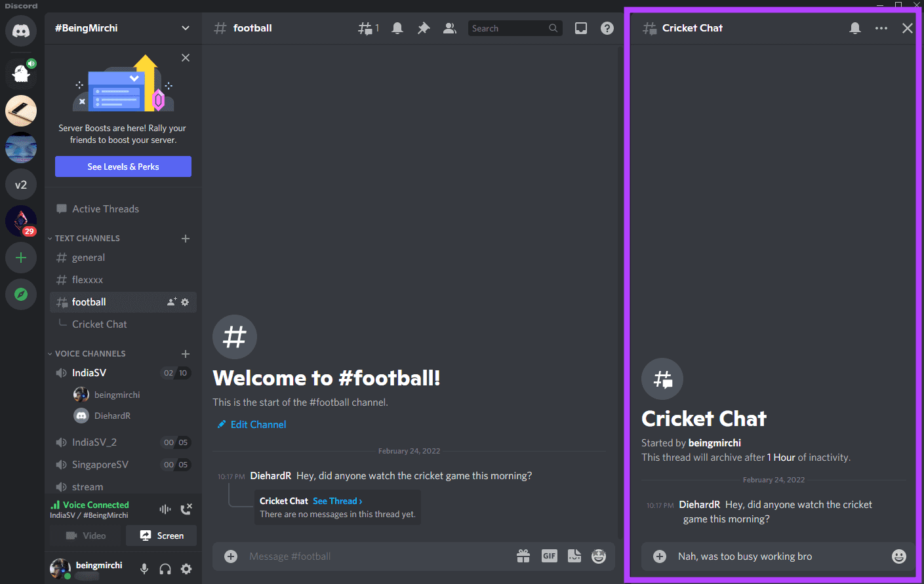Open Cricket Chat thread more options
Screen dimensions: 924x584
click(881, 28)
